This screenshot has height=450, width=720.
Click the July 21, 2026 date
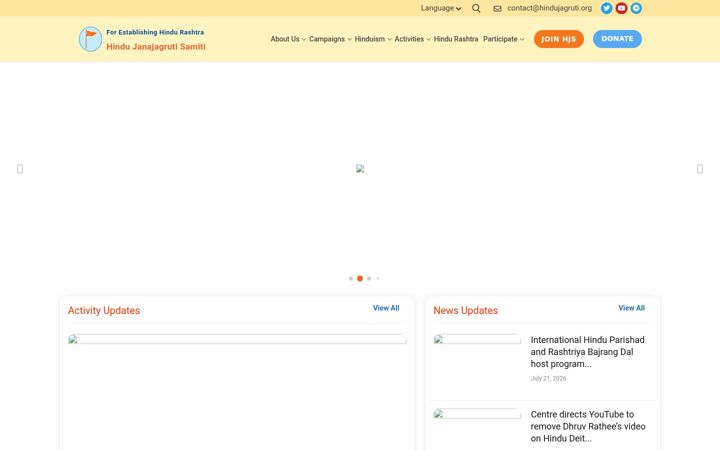click(x=548, y=378)
